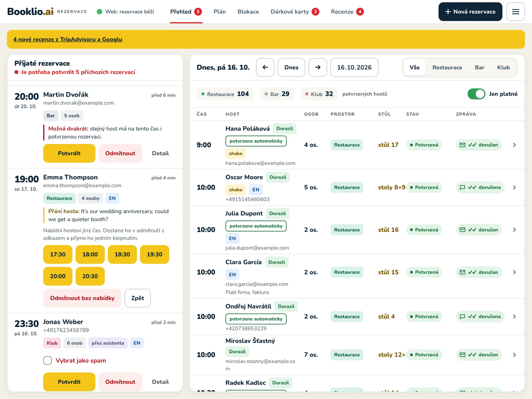Select Vše filter
The height and width of the screenshot is (399, 532).
click(415, 67)
